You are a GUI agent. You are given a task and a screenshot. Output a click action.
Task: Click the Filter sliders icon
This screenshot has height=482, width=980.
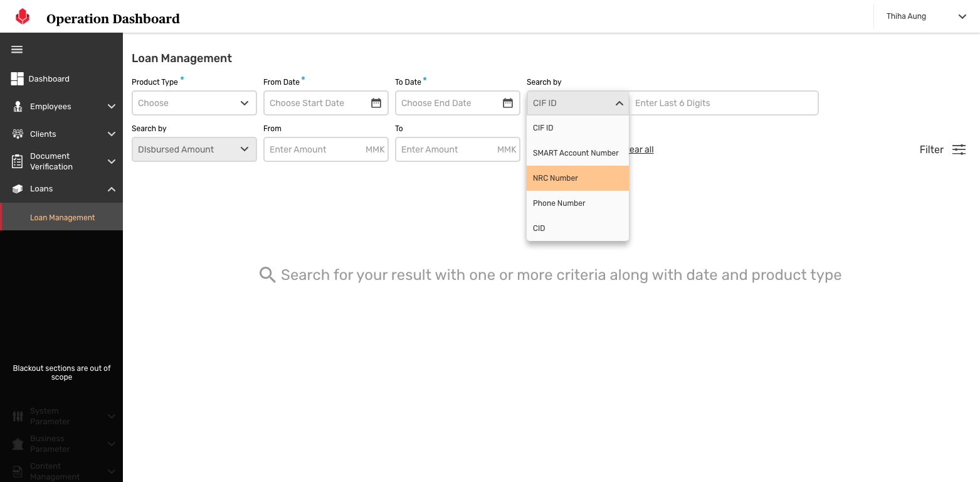tap(959, 149)
